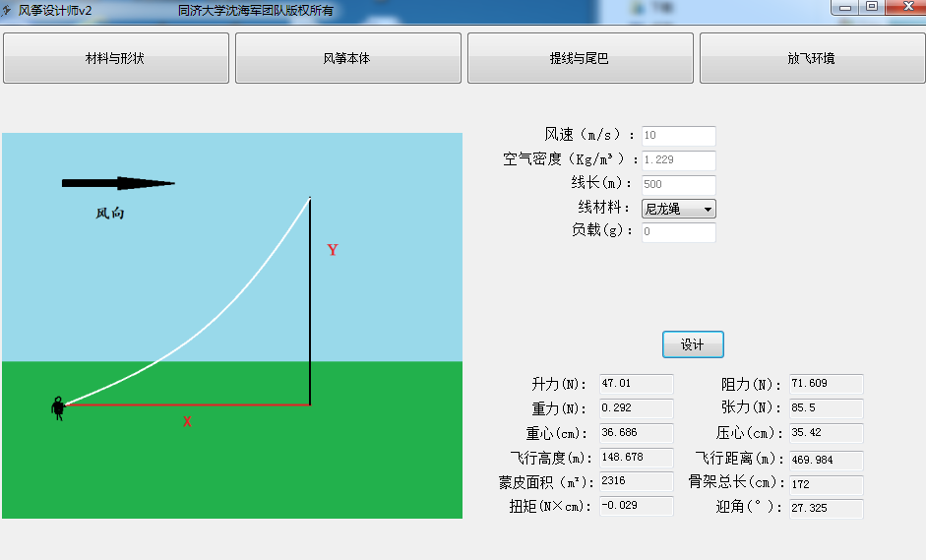The height and width of the screenshot is (560, 926).
Task: Click the red X axis label
Action: [x=187, y=422]
